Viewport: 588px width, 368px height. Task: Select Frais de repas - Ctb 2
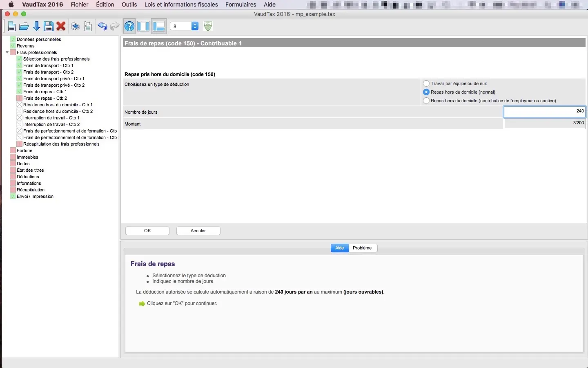(45, 98)
